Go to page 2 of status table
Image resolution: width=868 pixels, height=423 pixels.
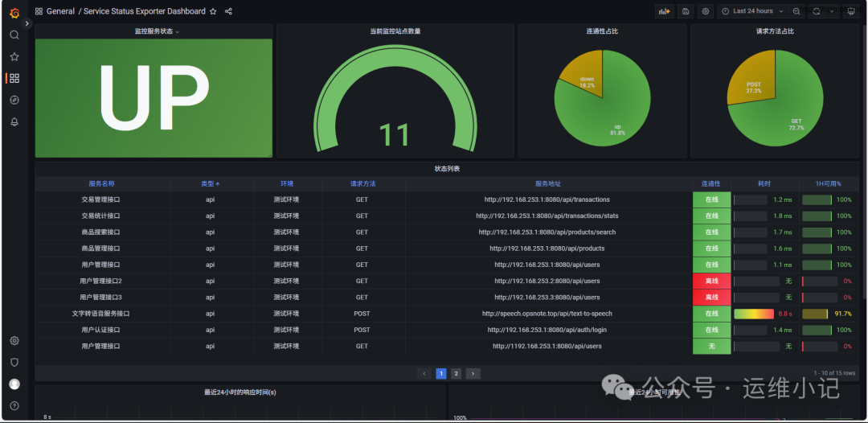[456, 373]
